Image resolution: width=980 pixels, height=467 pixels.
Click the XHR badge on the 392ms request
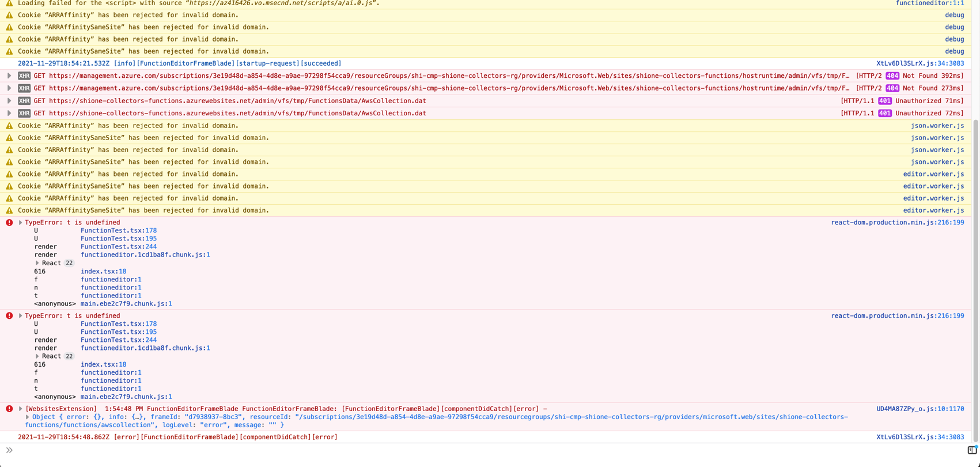pyautogui.click(x=24, y=76)
